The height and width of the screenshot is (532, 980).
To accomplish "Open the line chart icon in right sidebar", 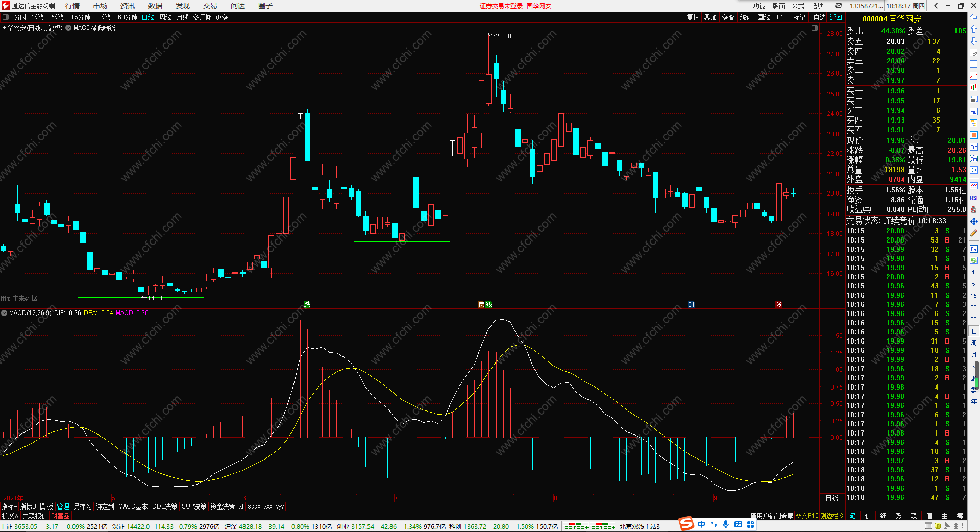I will point(973,76).
